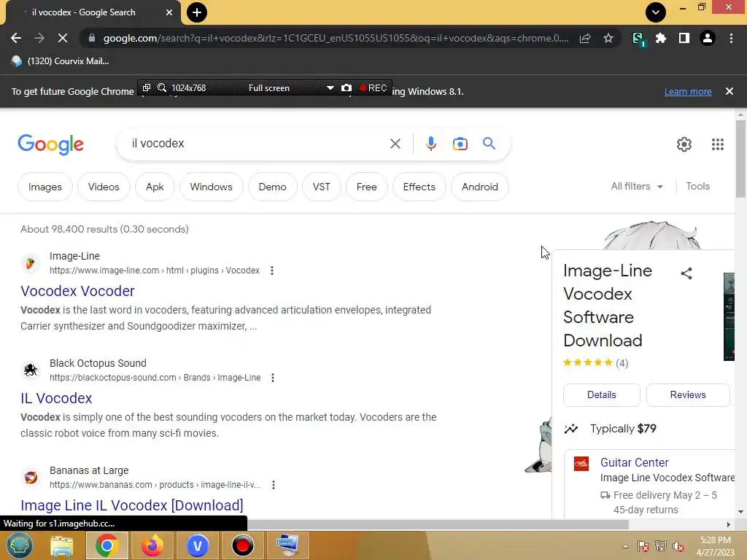Share the Image-Line Vocodex product panel

686,273
